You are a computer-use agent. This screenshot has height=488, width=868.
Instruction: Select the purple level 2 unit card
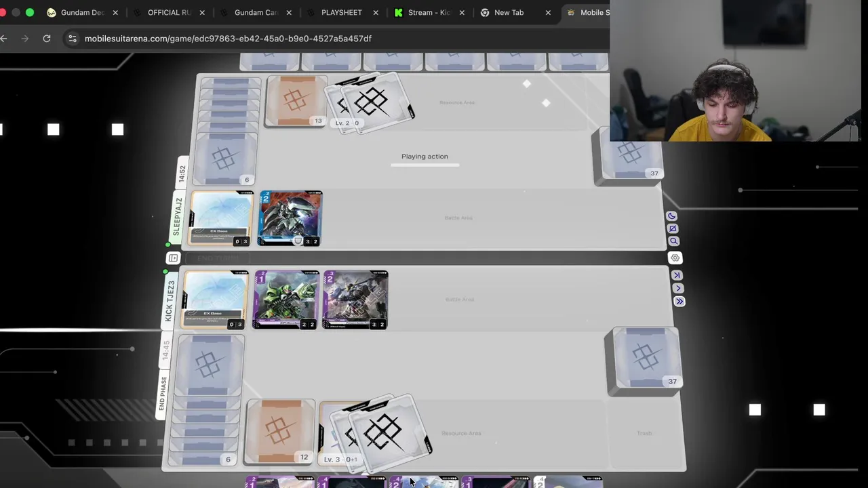pyautogui.click(x=355, y=300)
